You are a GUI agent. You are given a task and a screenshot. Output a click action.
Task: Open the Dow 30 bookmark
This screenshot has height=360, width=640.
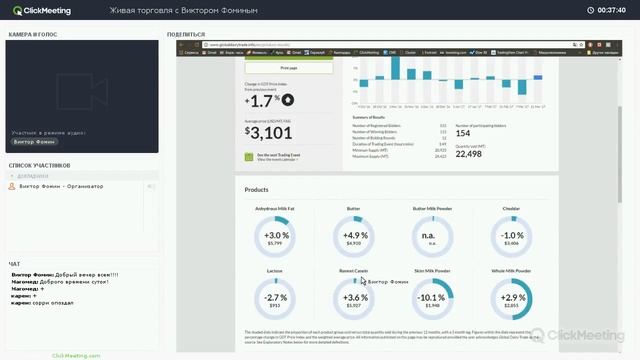point(478,53)
